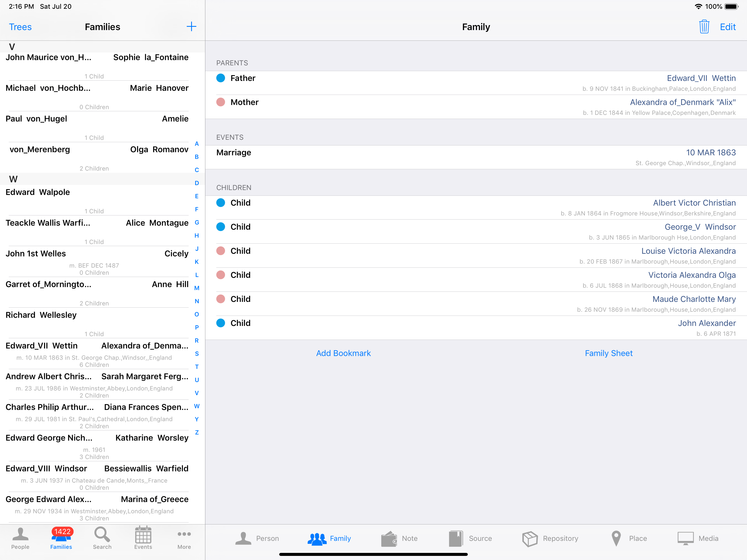Open mother Alexandra of_Denmark "Alix"
This screenshot has height=560, width=747.
coord(476,107)
